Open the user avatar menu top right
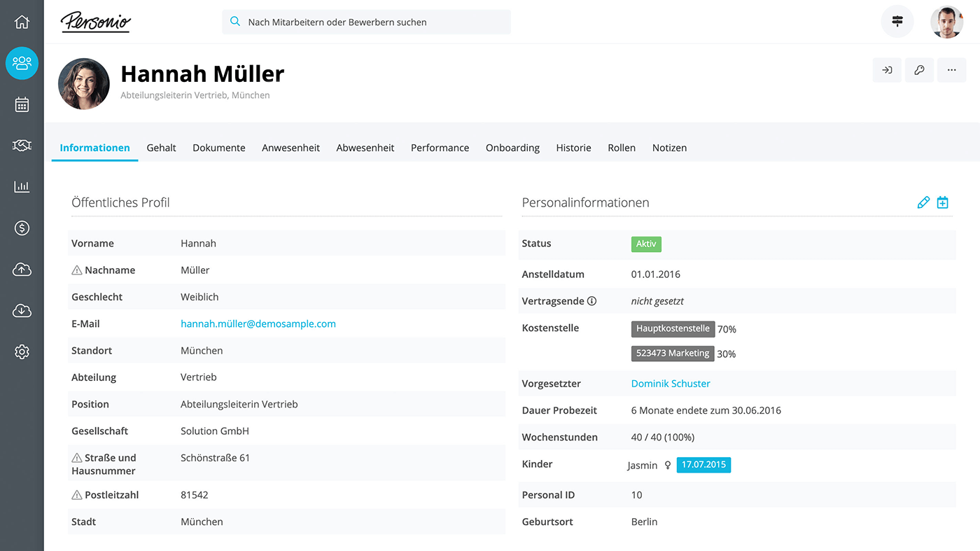Image resolution: width=980 pixels, height=551 pixels. pyautogui.click(x=946, y=22)
